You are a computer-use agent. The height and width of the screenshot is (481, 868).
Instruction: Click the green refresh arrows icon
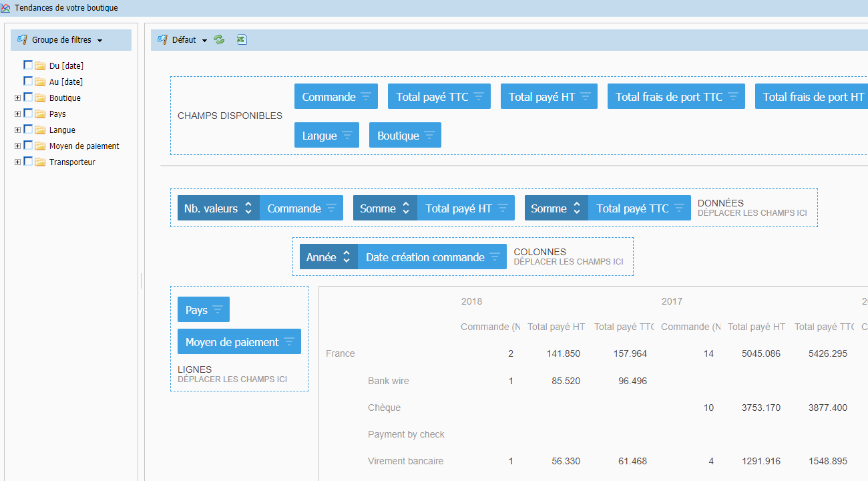(219, 40)
